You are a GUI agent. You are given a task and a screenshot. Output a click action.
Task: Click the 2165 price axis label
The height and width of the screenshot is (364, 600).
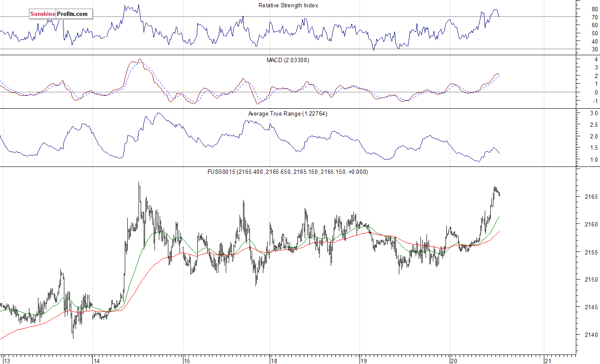(591, 197)
